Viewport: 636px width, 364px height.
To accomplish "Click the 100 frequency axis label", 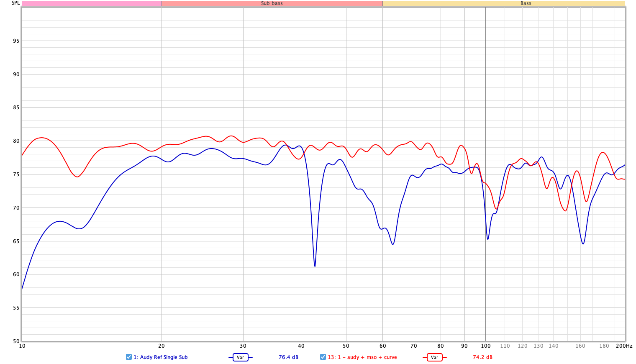I will click(x=485, y=346).
